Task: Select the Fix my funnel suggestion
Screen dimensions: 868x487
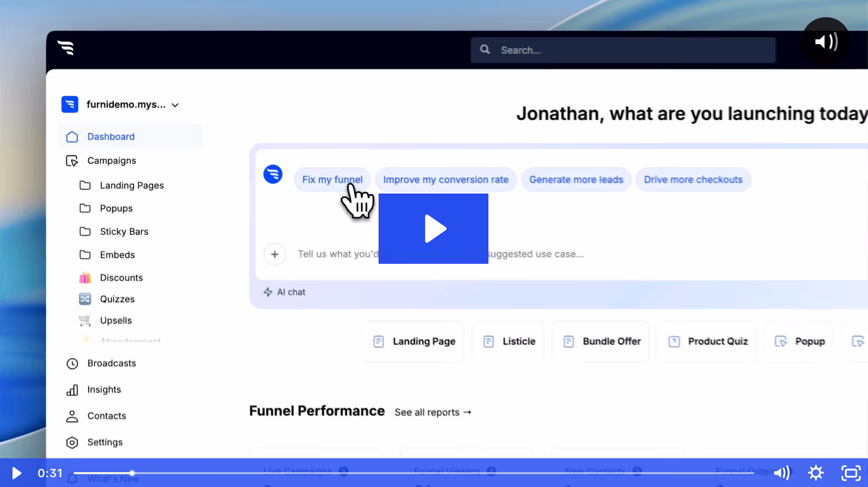Action: pos(332,179)
